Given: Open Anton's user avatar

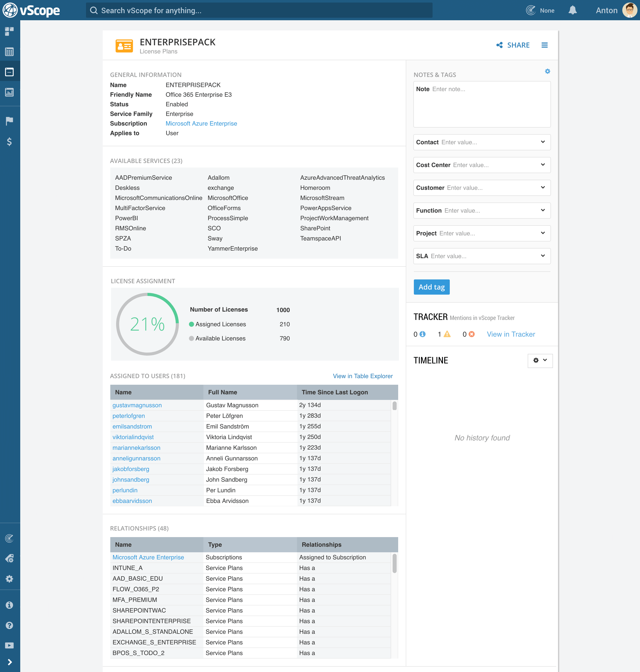Looking at the screenshot, I should click(x=630, y=10).
